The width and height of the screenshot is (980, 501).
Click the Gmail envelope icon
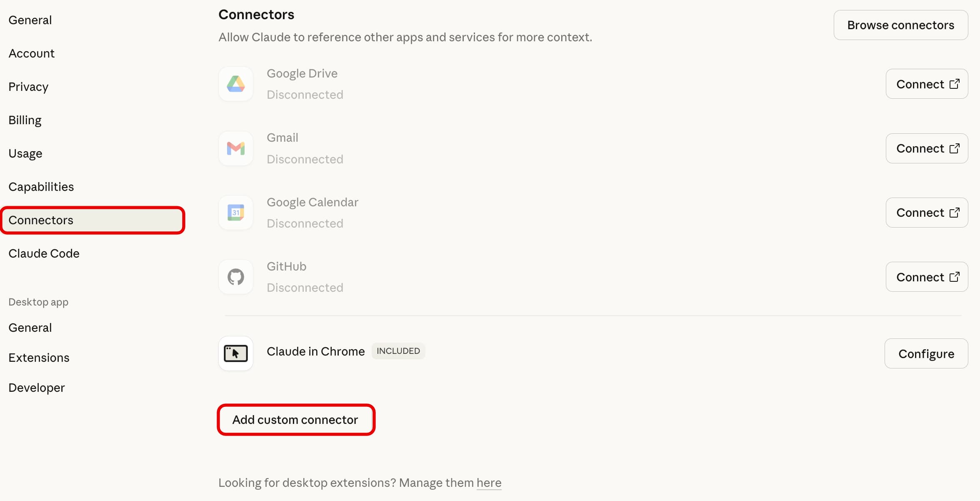click(235, 148)
